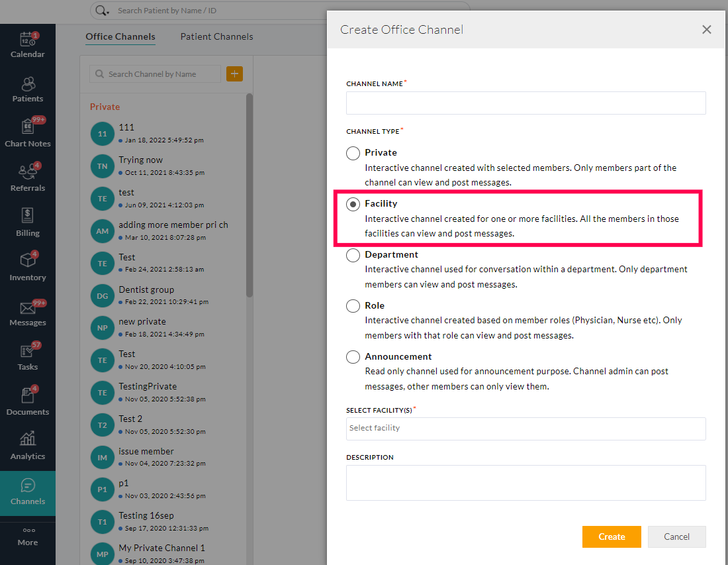Choose the Department channel type option
The image size is (728, 565).
click(x=353, y=255)
